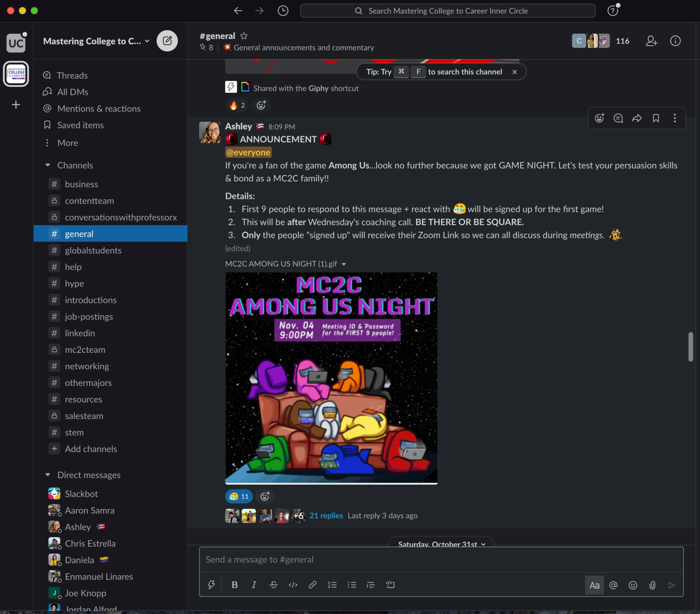This screenshot has width=700, height=614.
Task: Collapse the Channels section
Action: point(48,165)
